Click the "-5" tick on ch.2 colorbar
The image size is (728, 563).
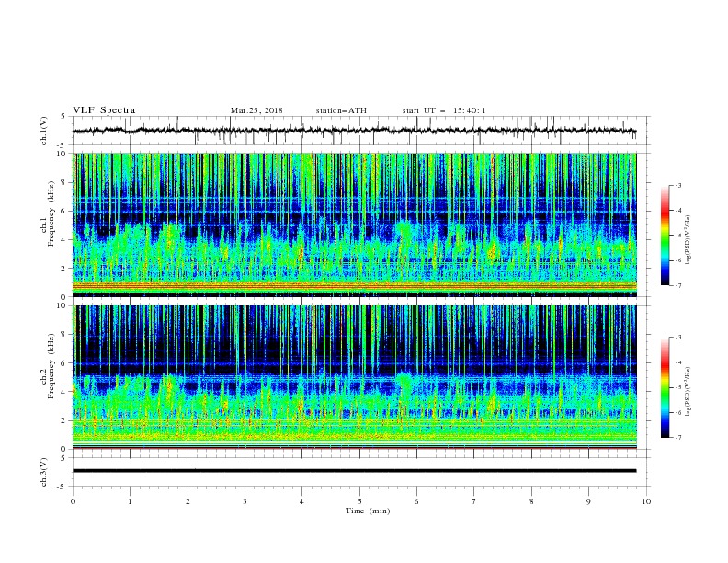click(x=677, y=387)
